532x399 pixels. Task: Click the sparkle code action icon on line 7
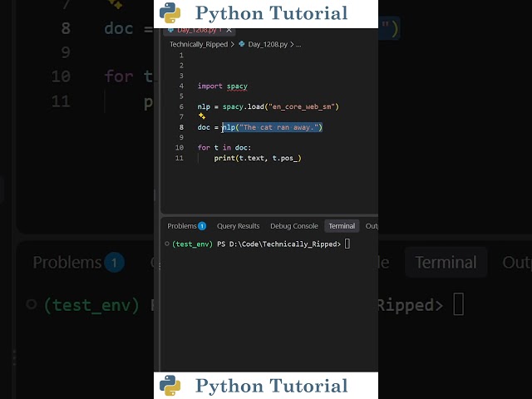tap(202, 116)
